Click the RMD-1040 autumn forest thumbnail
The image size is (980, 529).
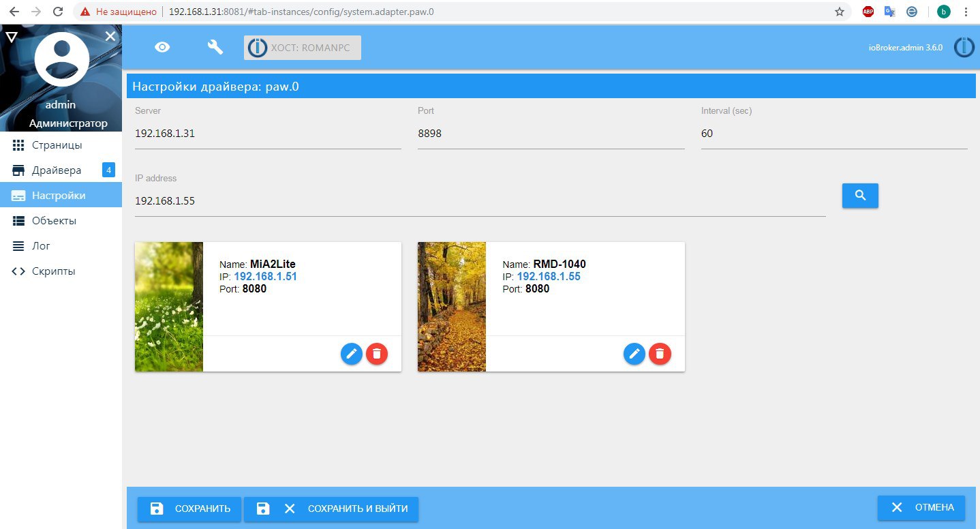click(452, 307)
